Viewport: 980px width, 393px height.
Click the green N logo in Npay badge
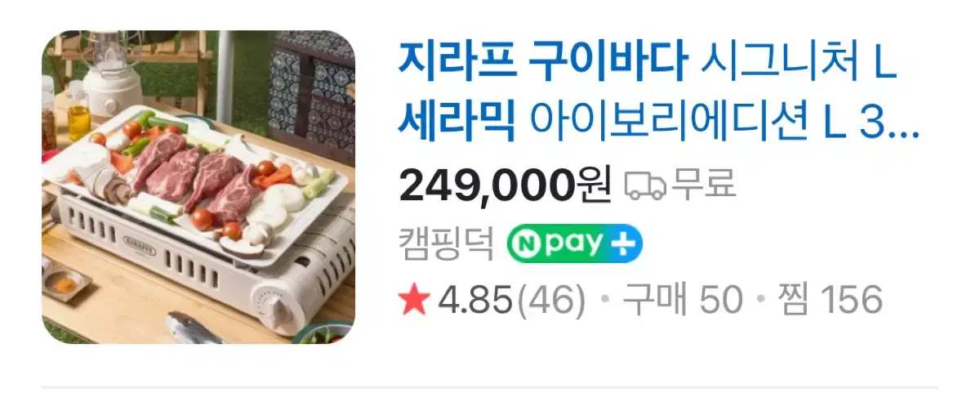[525, 243]
